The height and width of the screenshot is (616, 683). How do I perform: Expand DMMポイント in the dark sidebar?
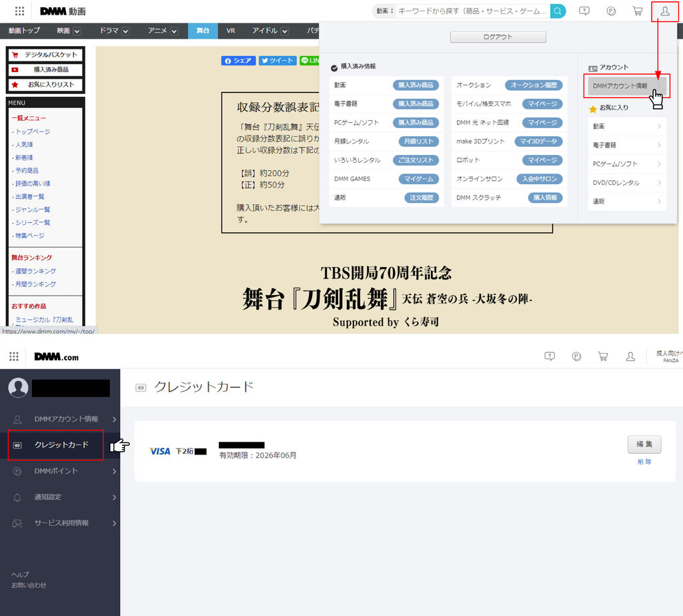[x=60, y=471]
